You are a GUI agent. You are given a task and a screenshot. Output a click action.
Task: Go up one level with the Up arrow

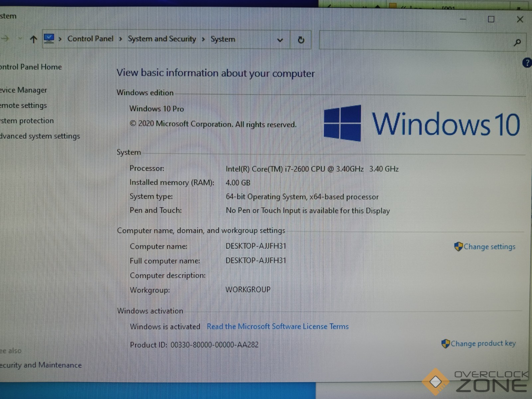coord(33,40)
